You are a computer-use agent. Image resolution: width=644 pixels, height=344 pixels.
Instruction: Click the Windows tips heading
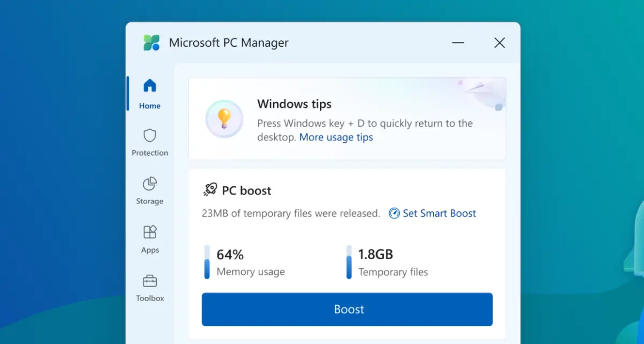click(x=294, y=104)
